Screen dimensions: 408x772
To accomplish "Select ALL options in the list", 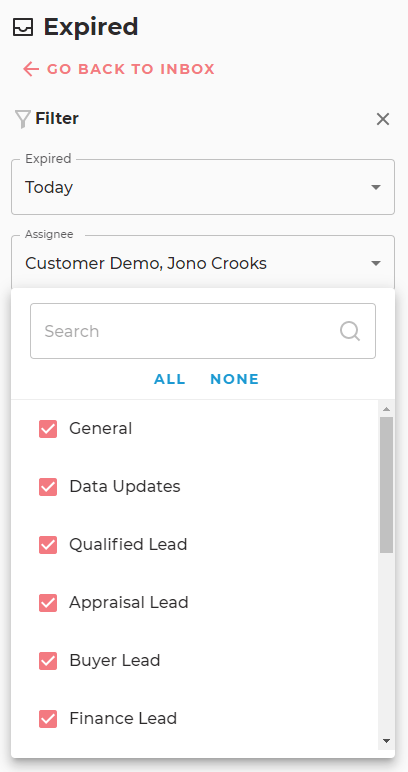I will (170, 379).
